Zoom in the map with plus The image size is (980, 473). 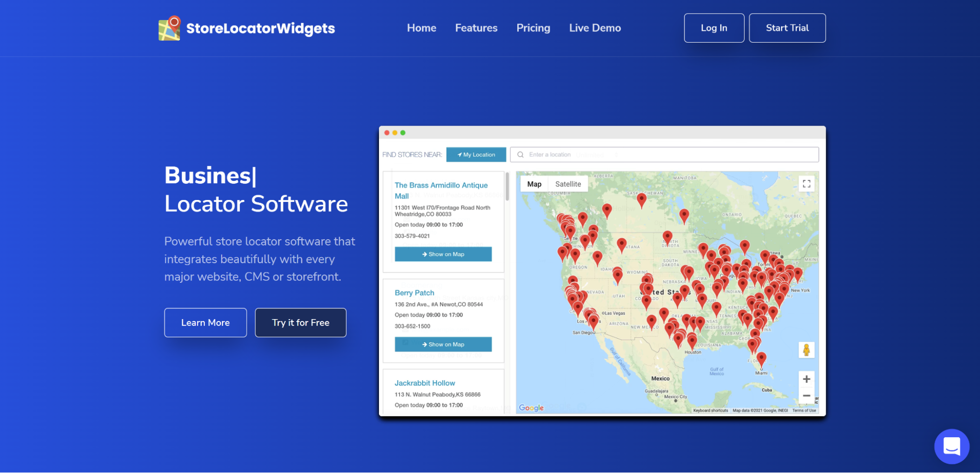tap(806, 379)
